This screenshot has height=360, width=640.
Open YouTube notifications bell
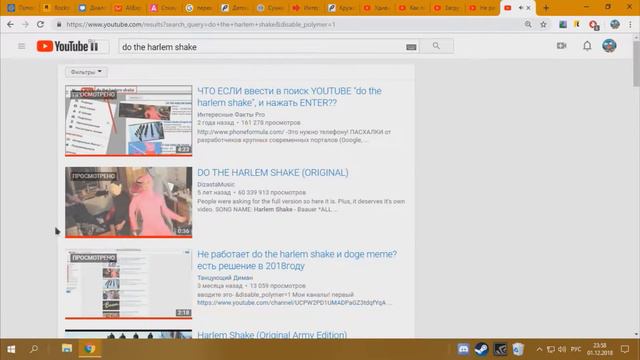click(587, 46)
